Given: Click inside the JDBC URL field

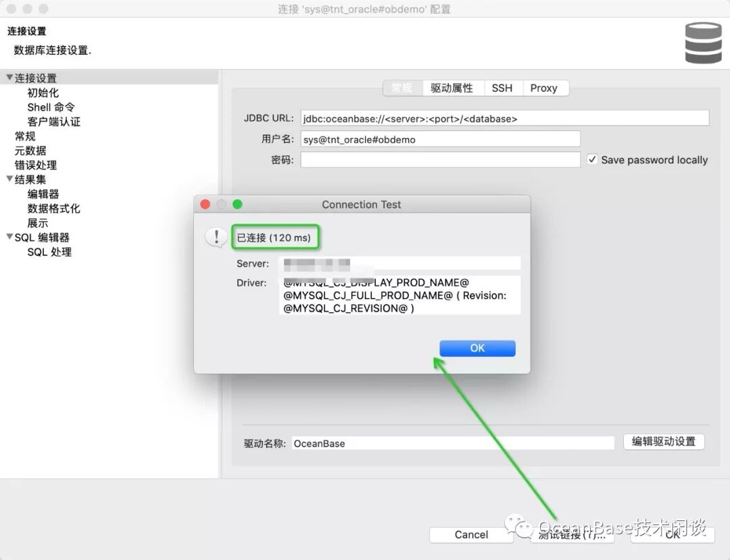Looking at the screenshot, I should pyautogui.click(x=505, y=119).
